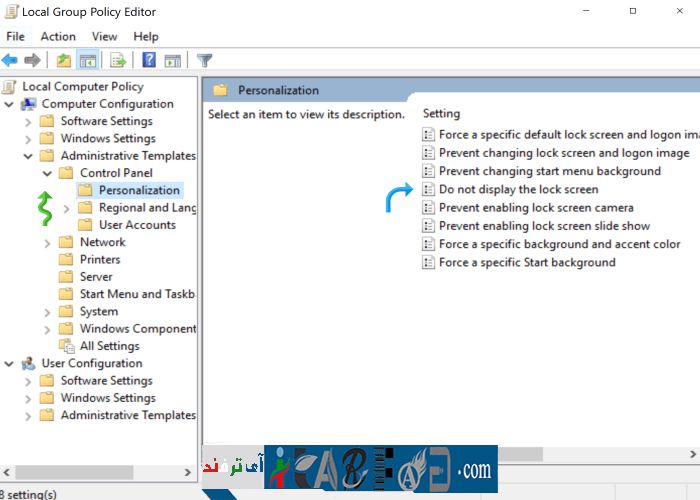Expand the Windows Components folder
700x500 pixels.
pos(47,329)
